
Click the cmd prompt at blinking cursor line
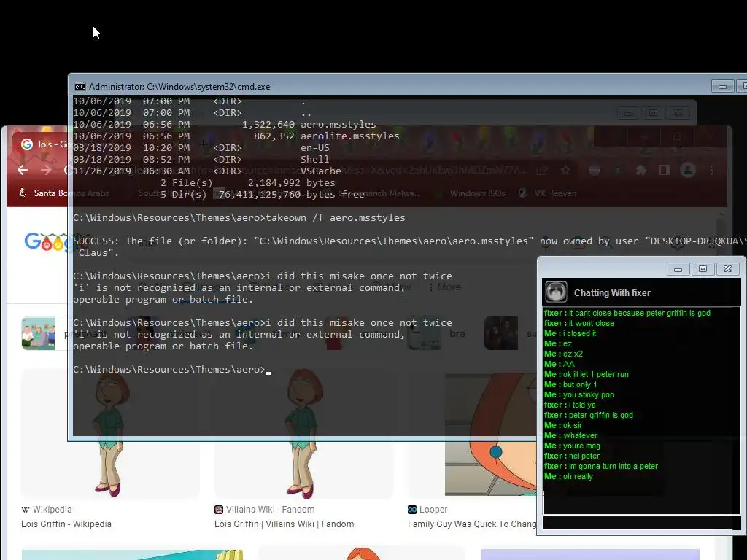[172, 370]
